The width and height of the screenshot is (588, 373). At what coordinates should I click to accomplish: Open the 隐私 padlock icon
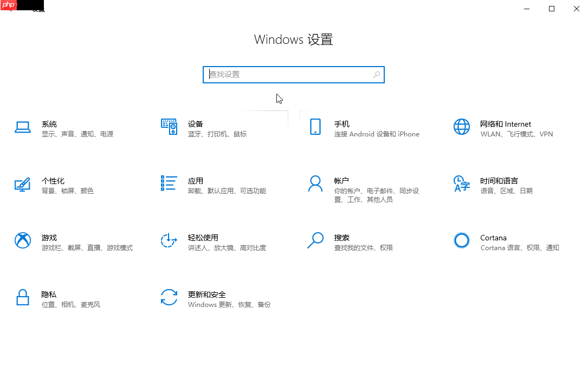pos(23,297)
